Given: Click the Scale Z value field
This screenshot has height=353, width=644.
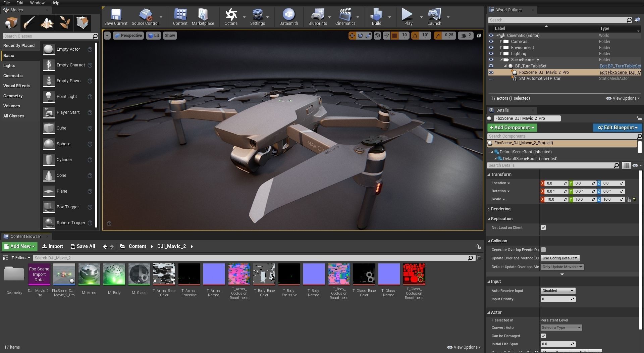Looking at the screenshot, I should click(611, 199).
